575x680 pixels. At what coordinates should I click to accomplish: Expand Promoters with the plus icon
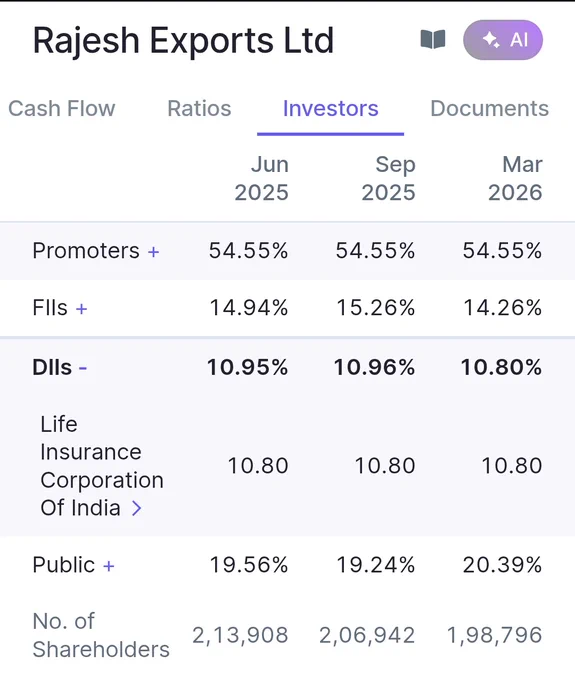click(154, 252)
